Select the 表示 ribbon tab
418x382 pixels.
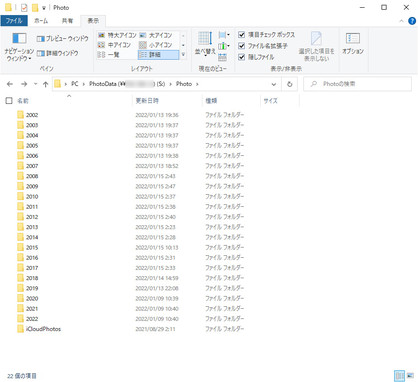click(93, 21)
